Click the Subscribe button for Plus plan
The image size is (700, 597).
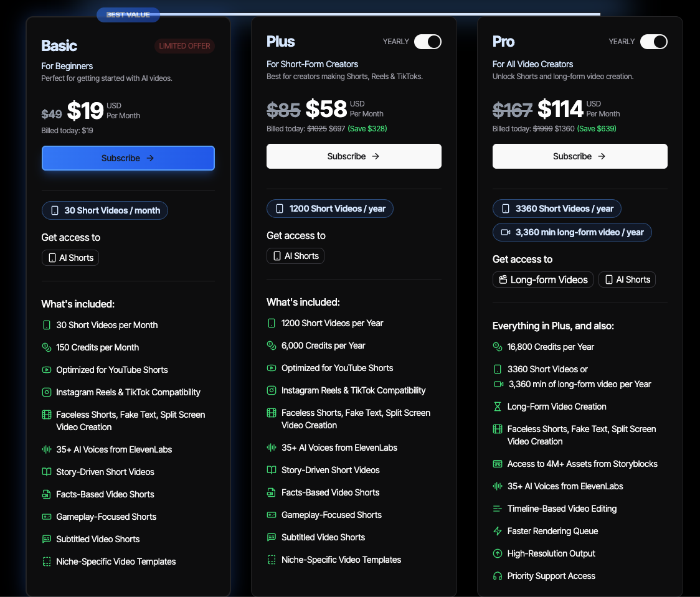(x=354, y=156)
